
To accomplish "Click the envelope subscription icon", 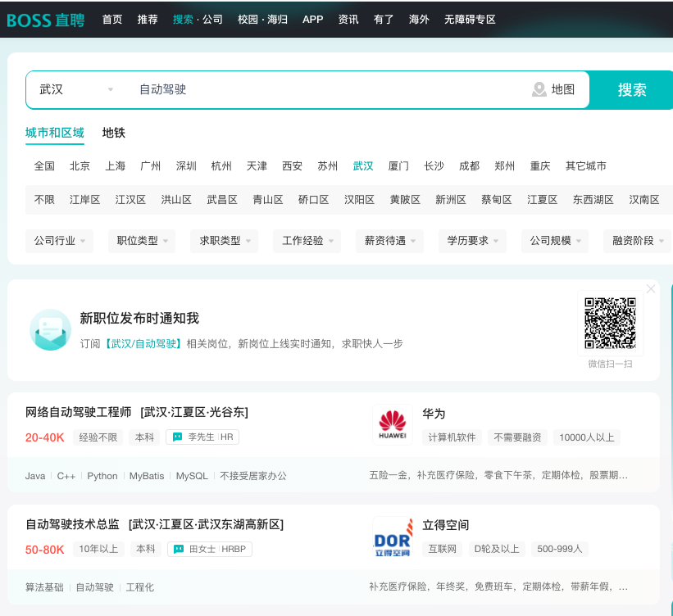I will [50, 329].
